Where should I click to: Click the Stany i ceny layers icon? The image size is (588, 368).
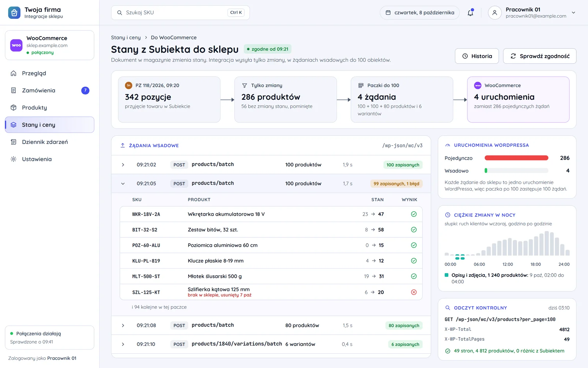[x=14, y=125]
